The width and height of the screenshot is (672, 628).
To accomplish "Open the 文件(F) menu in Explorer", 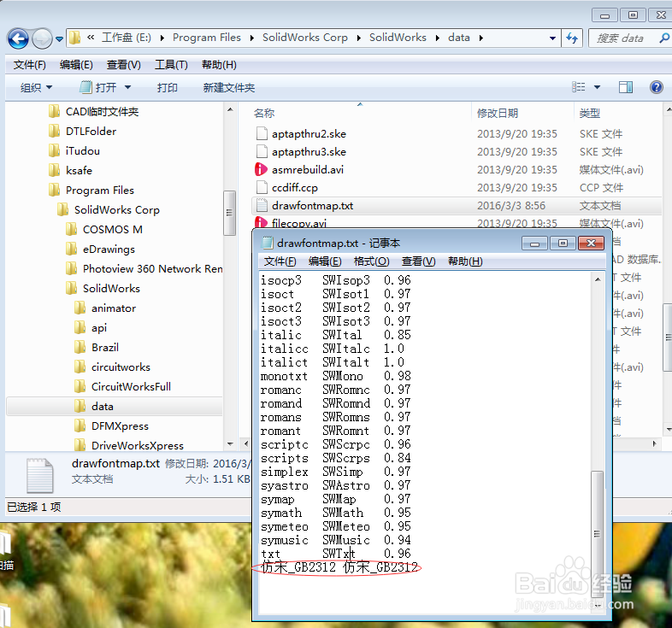I will pyautogui.click(x=30, y=65).
